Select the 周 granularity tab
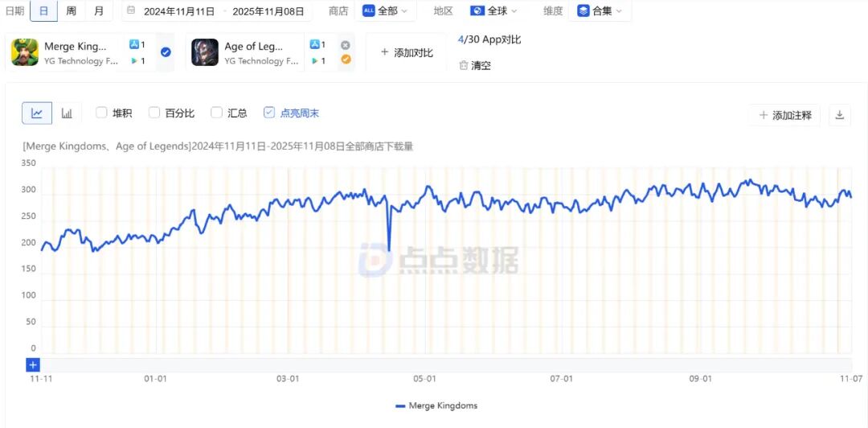Screen dimensions: 868x428 click(72, 10)
